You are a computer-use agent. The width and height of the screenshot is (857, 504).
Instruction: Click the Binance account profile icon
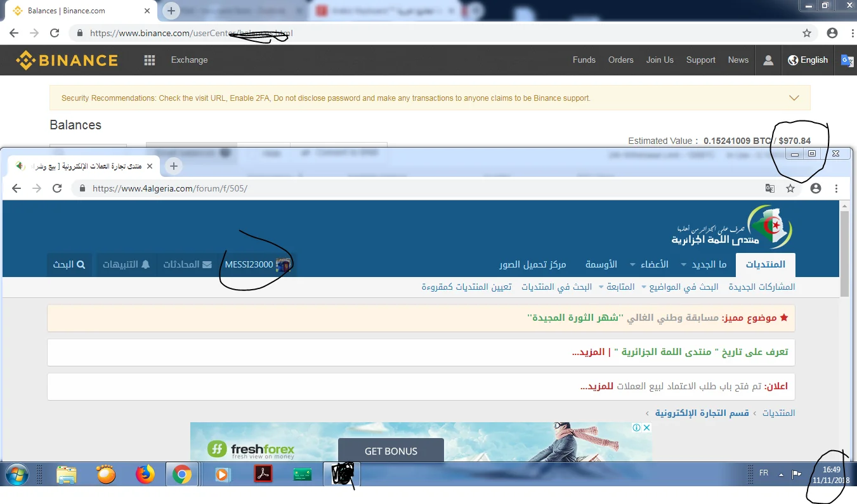(x=768, y=60)
